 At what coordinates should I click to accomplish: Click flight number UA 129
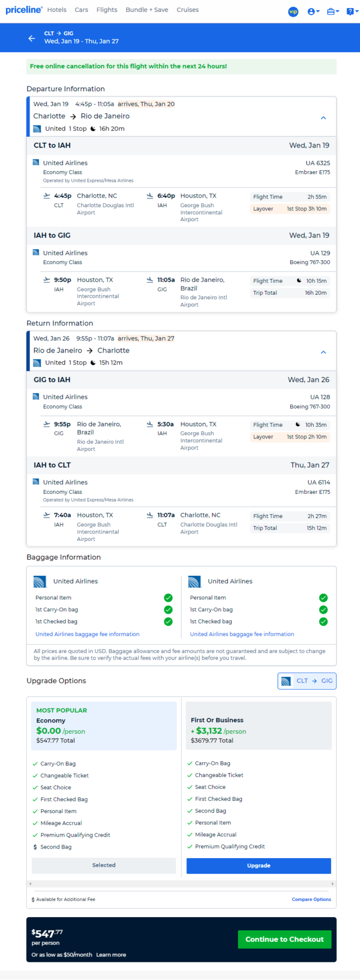pos(320,253)
